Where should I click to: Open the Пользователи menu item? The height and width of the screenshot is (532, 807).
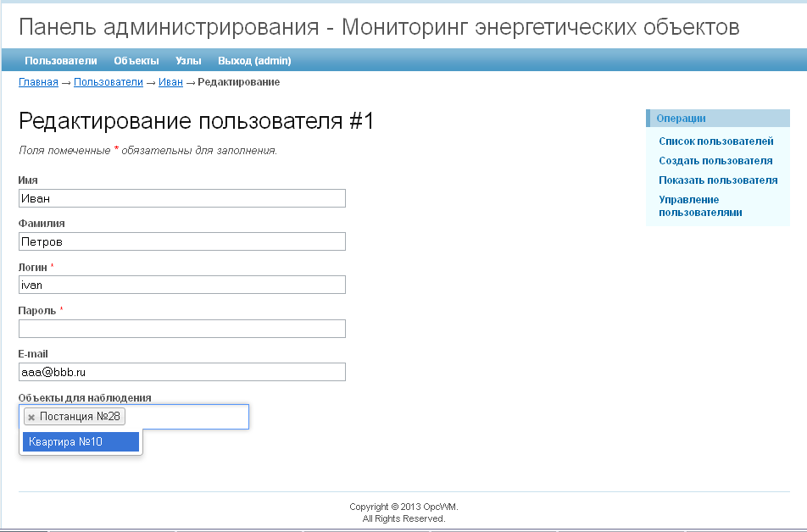[x=61, y=61]
